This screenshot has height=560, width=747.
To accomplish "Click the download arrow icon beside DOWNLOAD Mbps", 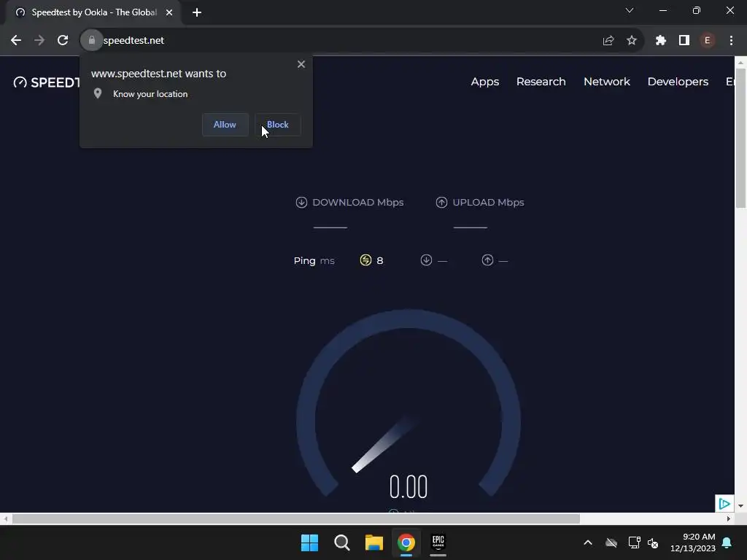I will [301, 203].
